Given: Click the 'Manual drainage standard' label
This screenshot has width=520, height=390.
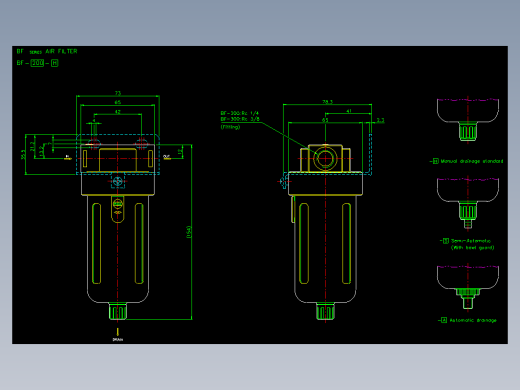Looking at the screenshot, I should point(471,161).
